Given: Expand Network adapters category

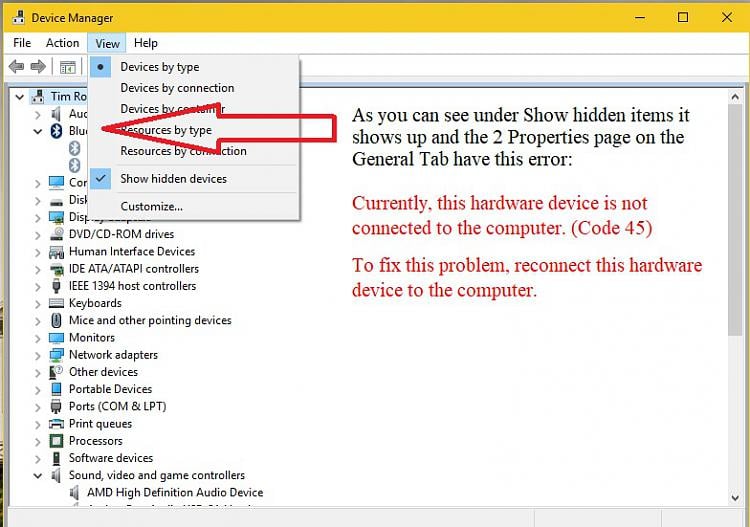Looking at the screenshot, I should click(38, 355).
